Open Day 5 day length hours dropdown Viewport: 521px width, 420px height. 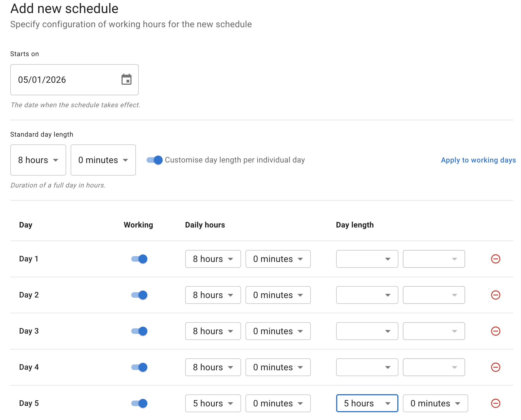pos(367,403)
